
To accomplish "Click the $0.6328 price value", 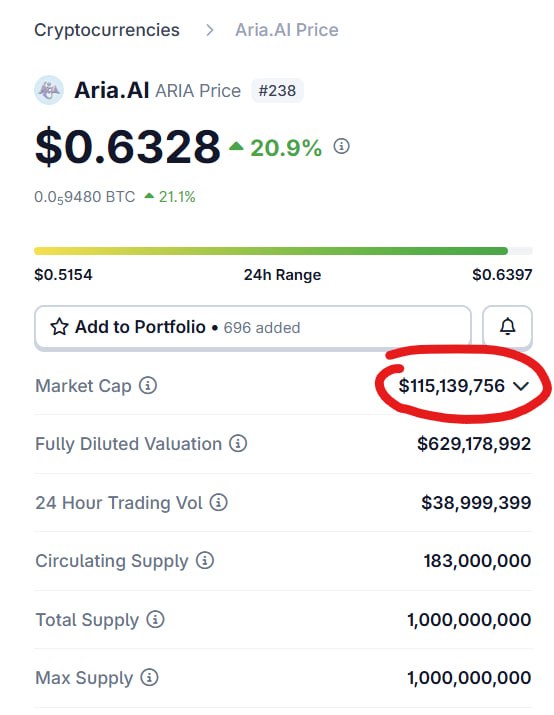I will [x=128, y=147].
